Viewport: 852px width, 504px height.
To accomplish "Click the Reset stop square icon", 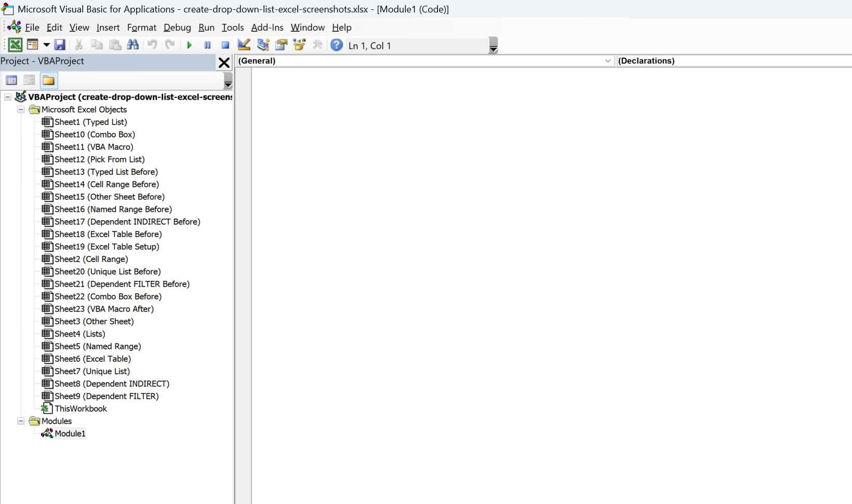I will coord(225,45).
